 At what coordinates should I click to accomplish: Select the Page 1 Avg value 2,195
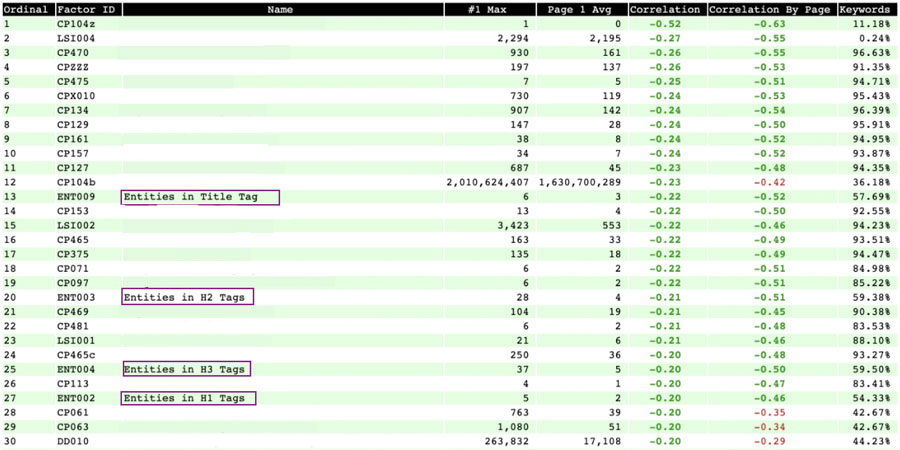[x=607, y=38]
